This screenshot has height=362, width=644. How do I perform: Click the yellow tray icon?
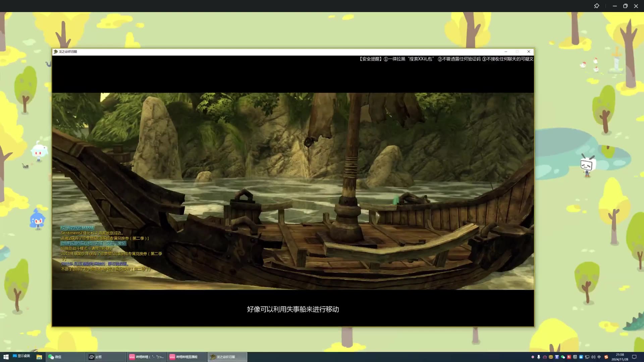click(551, 357)
